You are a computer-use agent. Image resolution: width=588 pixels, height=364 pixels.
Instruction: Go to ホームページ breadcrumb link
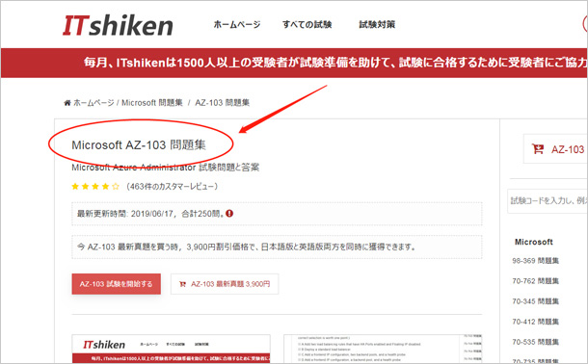click(x=94, y=103)
